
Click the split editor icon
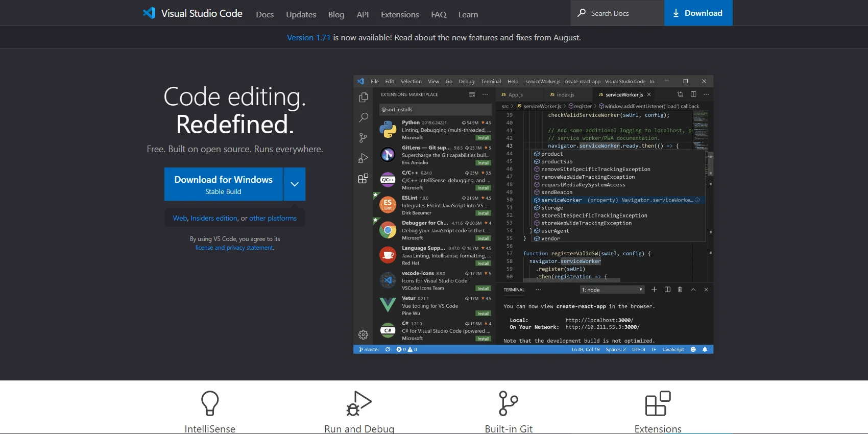click(x=693, y=94)
